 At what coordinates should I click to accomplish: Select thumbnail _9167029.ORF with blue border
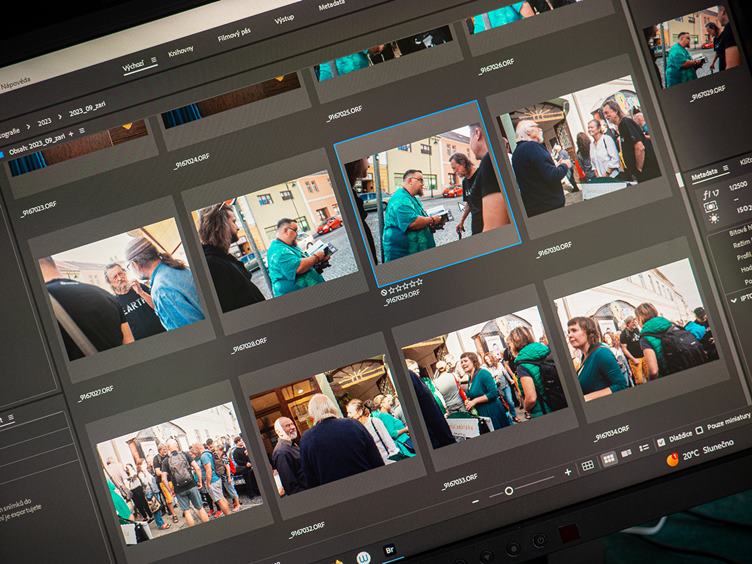pos(427,193)
